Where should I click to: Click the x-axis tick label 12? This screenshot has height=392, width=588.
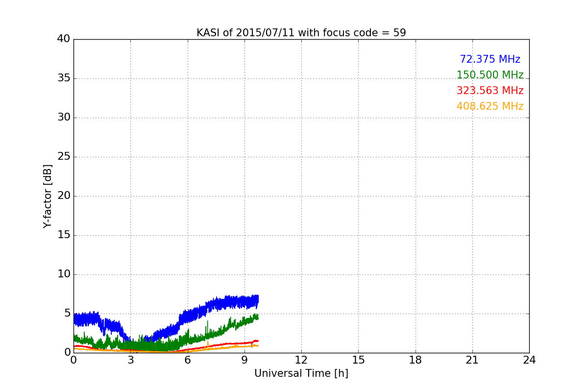tap(301, 360)
